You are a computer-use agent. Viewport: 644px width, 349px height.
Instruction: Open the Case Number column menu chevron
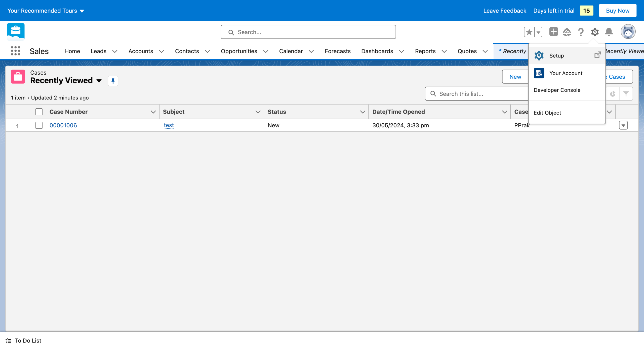153,112
